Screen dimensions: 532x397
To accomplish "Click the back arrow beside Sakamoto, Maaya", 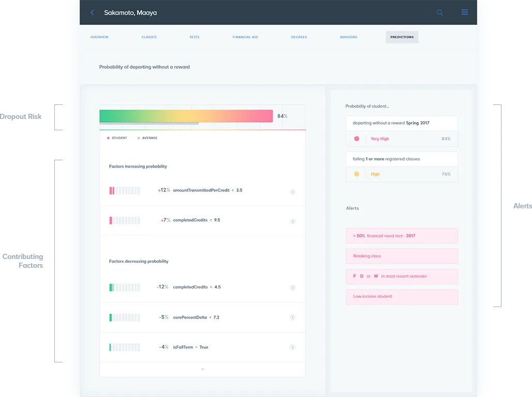I will pyautogui.click(x=92, y=12).
